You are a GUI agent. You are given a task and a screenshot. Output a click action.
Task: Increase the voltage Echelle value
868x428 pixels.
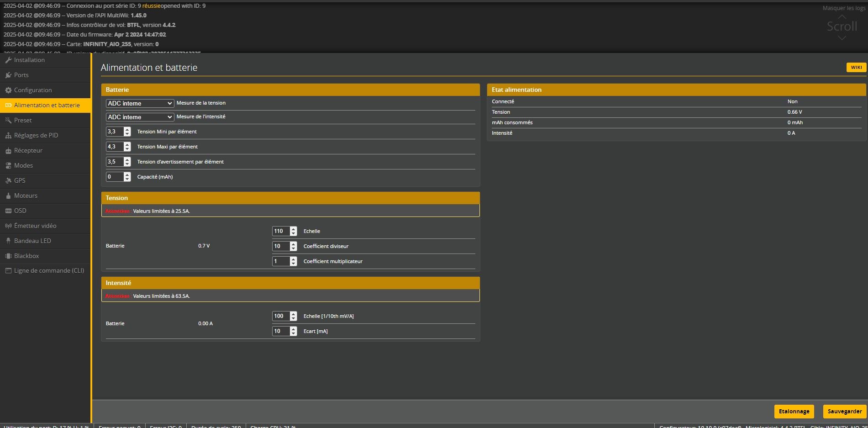point(294,229)
